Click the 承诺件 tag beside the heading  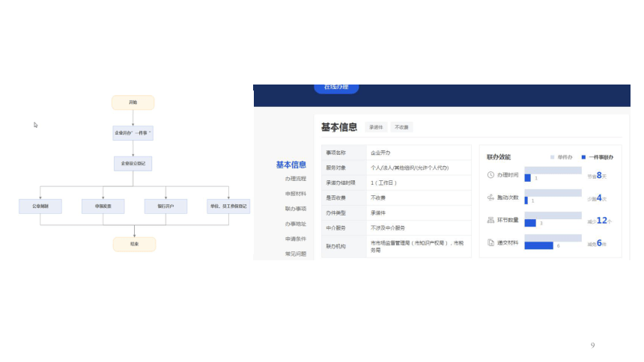[376, 127]
